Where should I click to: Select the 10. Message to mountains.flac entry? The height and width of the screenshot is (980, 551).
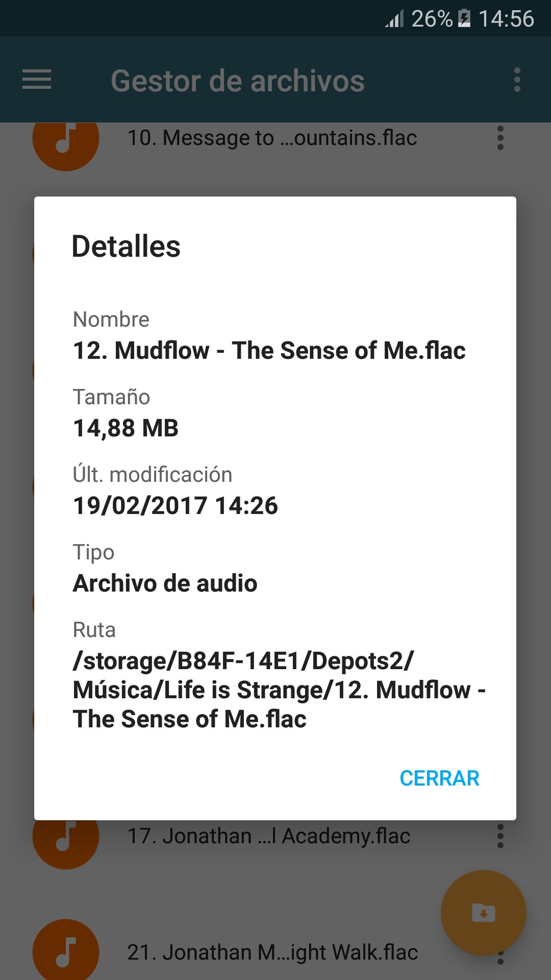(272, 138)
